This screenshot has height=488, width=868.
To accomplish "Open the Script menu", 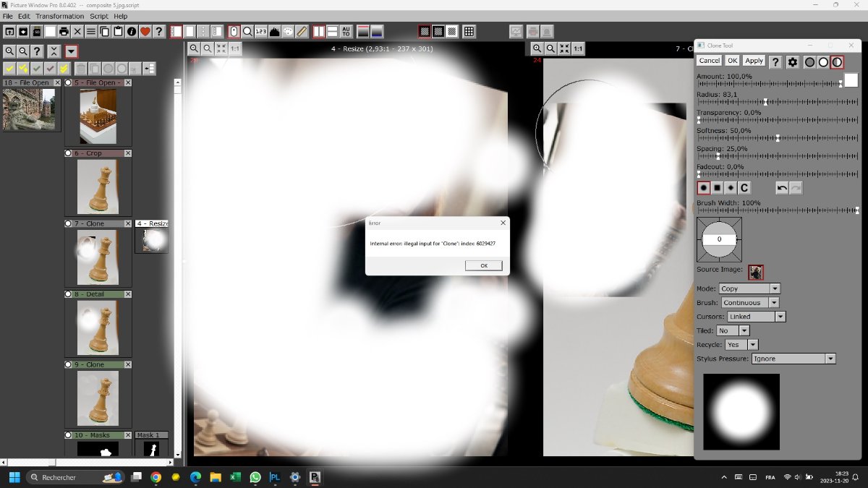I will click(99, 16).
